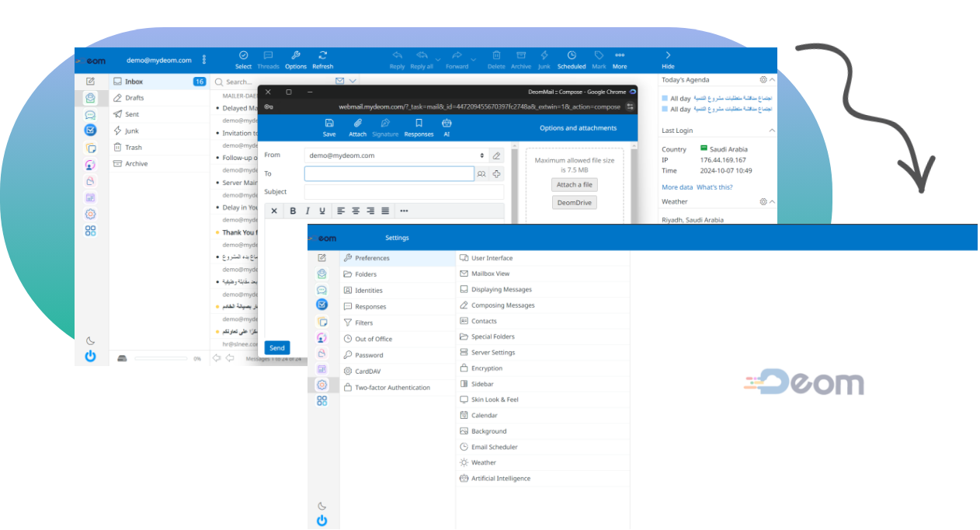
Task: Open Responses in the compose toolbar
Action: [419, 127]
